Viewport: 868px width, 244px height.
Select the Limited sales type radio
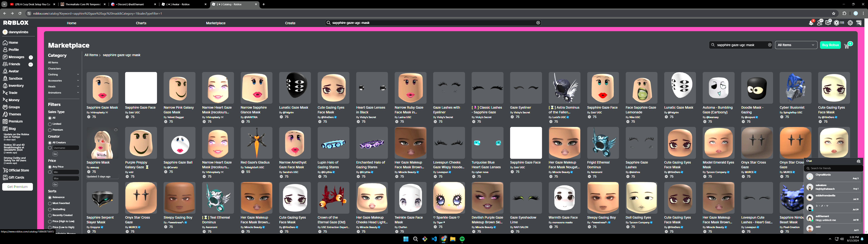50,124
